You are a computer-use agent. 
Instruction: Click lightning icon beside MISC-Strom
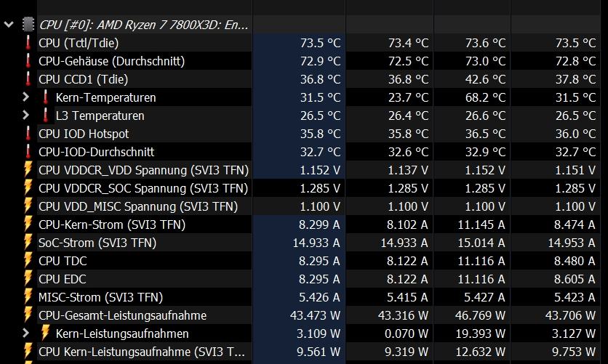pyautogui.click(x=28, y=297)
